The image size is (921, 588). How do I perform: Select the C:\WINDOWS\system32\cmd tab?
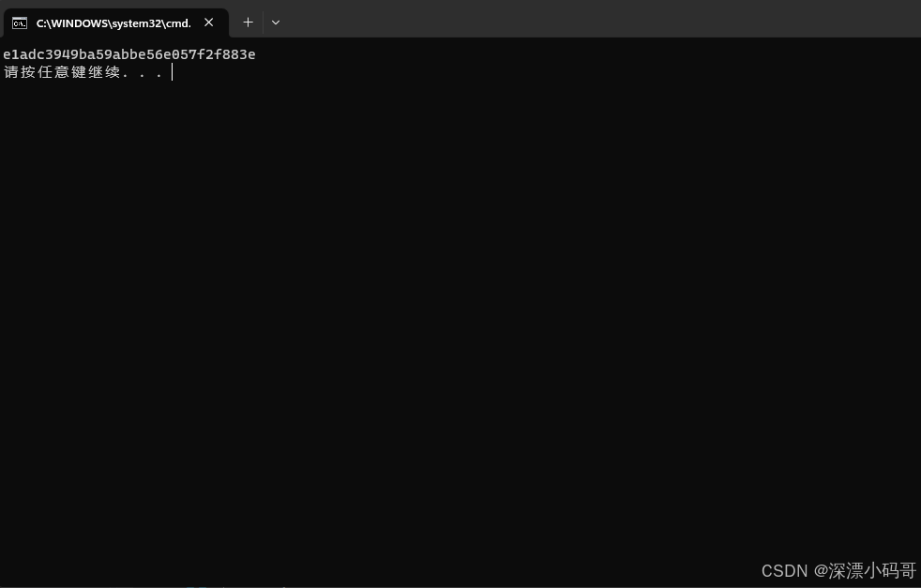click(113, 23)
